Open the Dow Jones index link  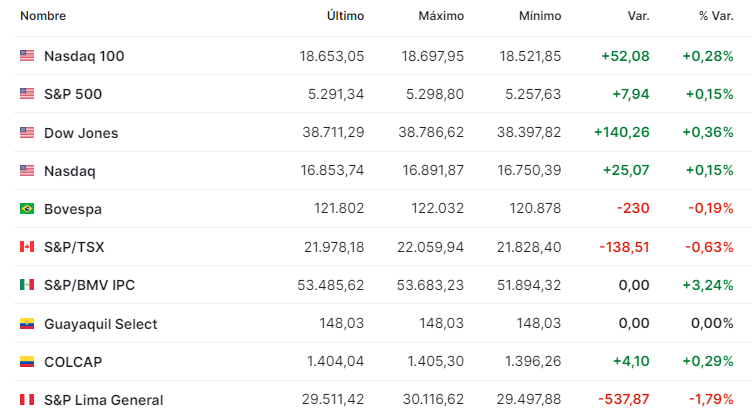pyautogui.click(x=81, y=133)
